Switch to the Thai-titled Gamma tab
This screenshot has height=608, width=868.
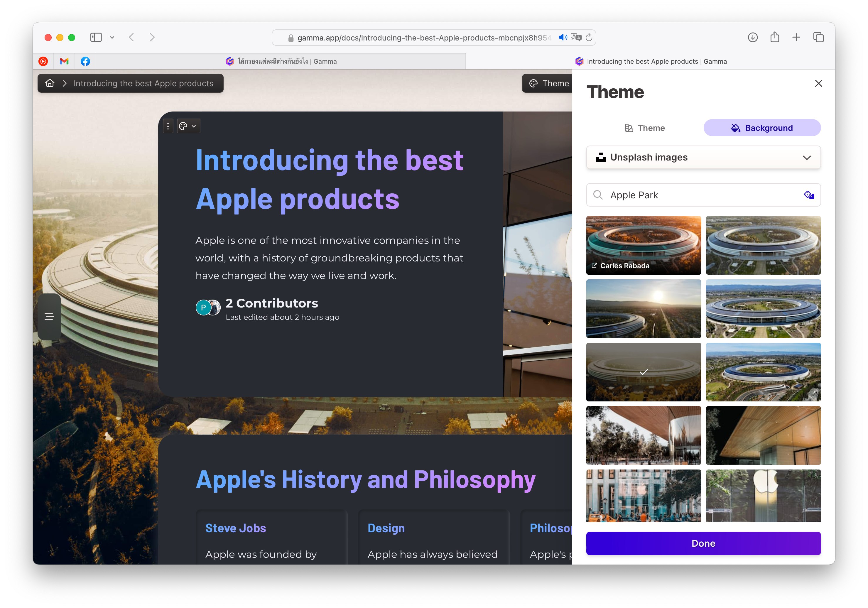(x=281, y=61)
